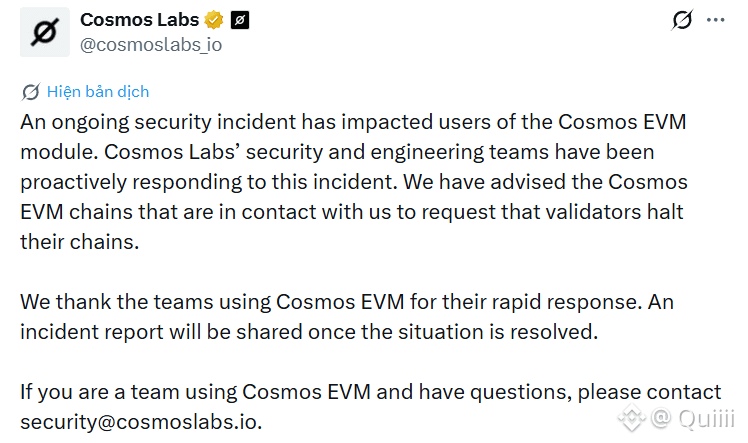The height and width of the screenshot is (443, 748).
Task: Click the Grok icon before "Hiện bản dịch"
Action: [x=31, y=92]
